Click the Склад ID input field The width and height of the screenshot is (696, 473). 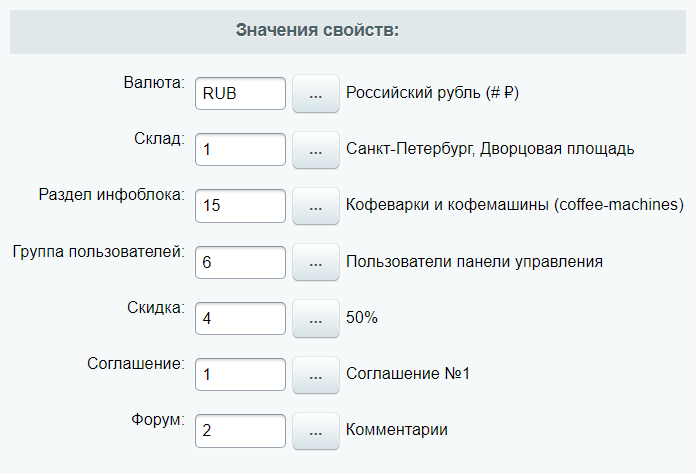[241, 150]
